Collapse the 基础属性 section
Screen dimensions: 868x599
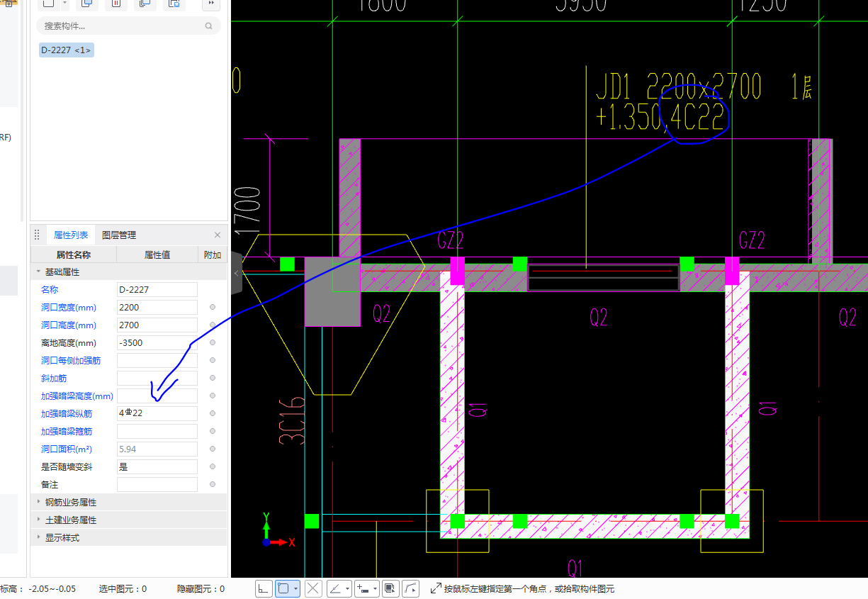pos(38,272)
